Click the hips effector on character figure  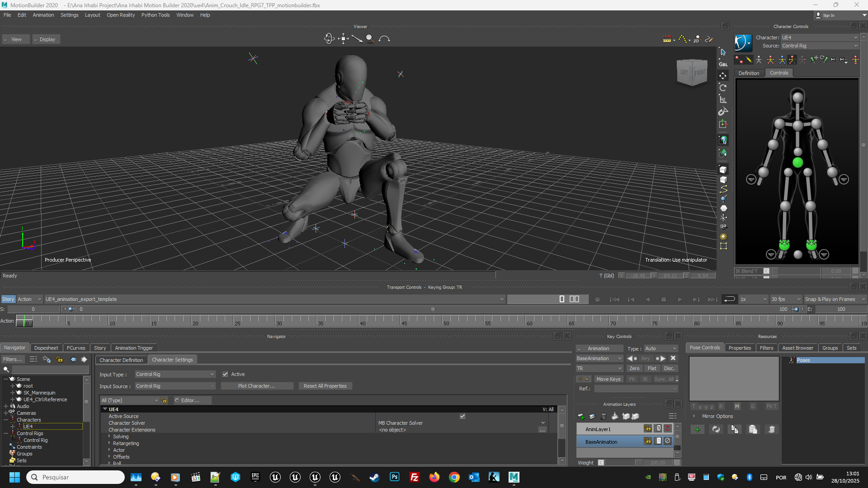pyautogui.click(x=797, y=162)
